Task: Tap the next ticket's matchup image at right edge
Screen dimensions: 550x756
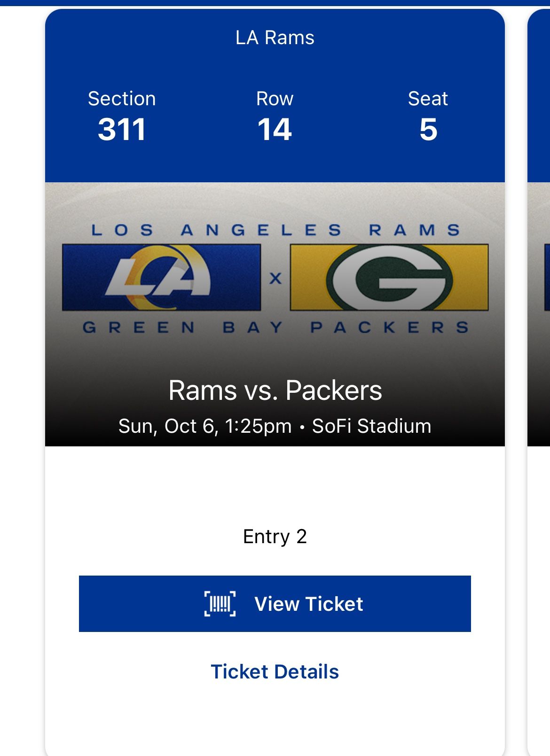Action: pyautogui.click(x=539, y=310)
